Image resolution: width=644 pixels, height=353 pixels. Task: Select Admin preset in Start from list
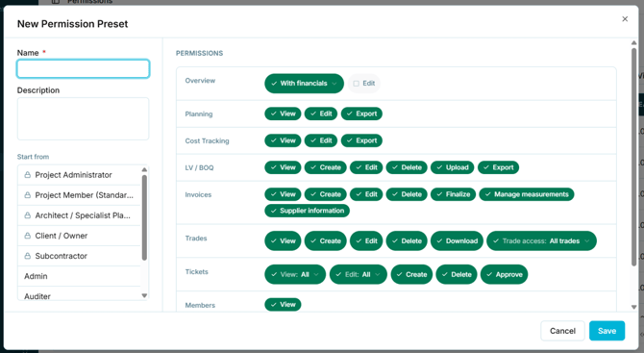point(79,276)
